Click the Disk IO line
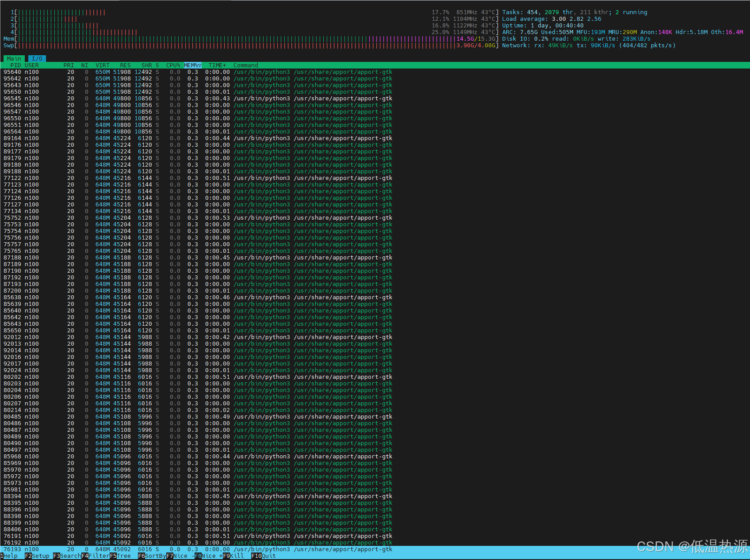This screenshot has height=560, width=750. tap(577, 39)
